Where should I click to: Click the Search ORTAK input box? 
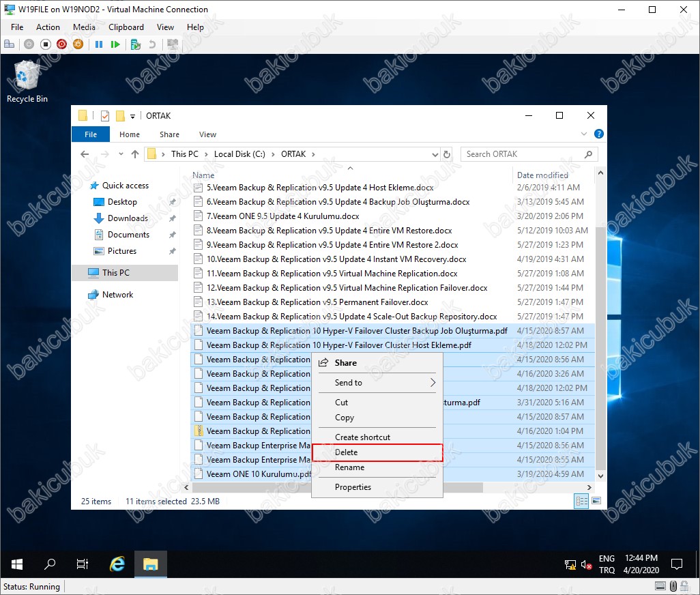[522, 154]
